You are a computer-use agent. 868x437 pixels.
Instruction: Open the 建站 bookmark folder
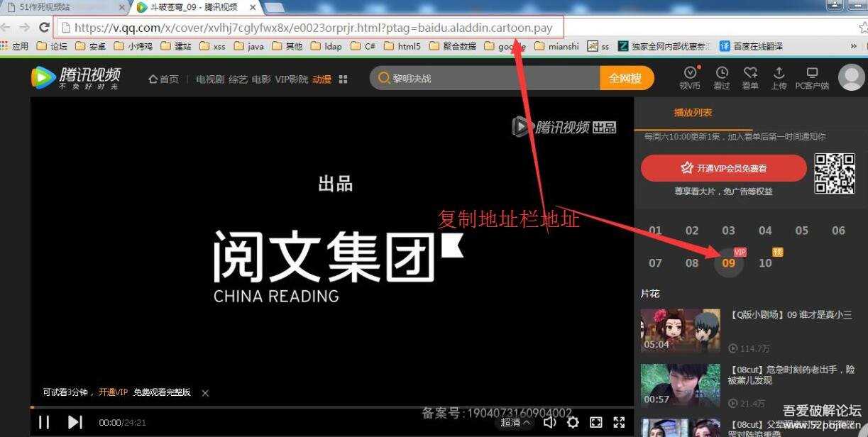176,46
